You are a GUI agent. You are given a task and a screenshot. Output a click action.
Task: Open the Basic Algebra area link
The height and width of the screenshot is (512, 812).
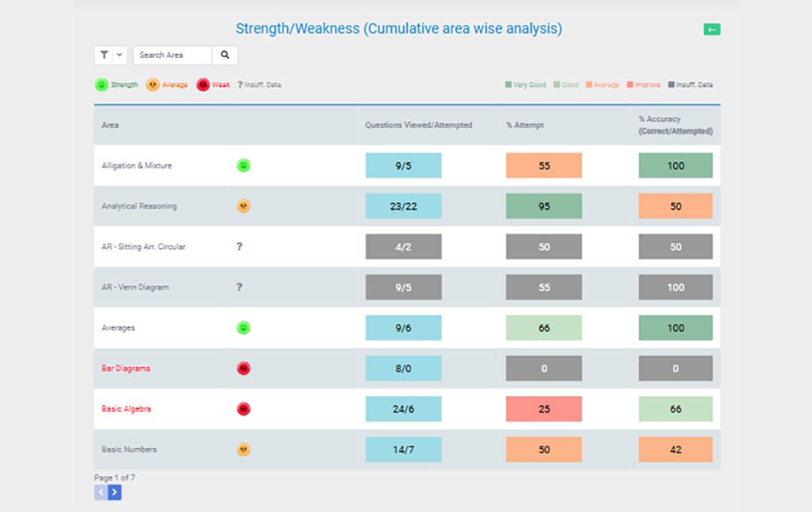pyautogui.click(x=126, y=409)
